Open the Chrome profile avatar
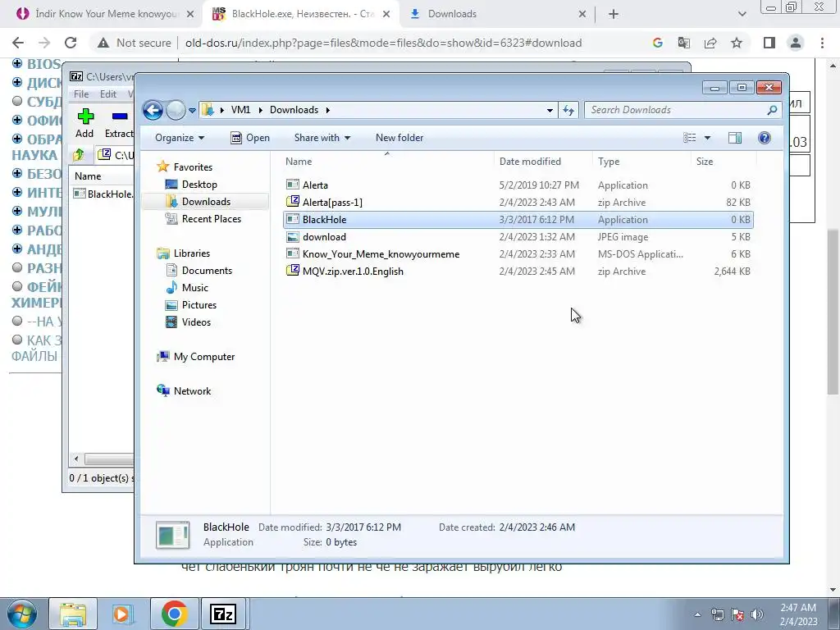 [796, 43]
